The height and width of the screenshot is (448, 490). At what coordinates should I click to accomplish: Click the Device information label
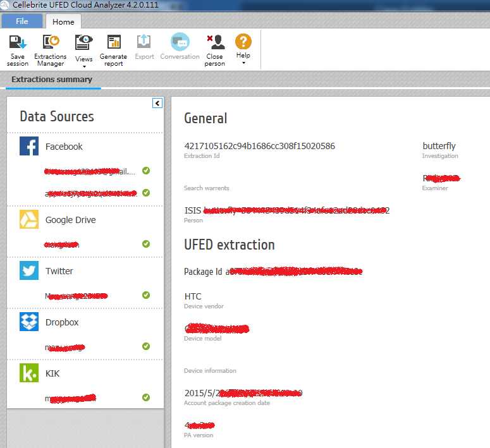coord(210,371)
